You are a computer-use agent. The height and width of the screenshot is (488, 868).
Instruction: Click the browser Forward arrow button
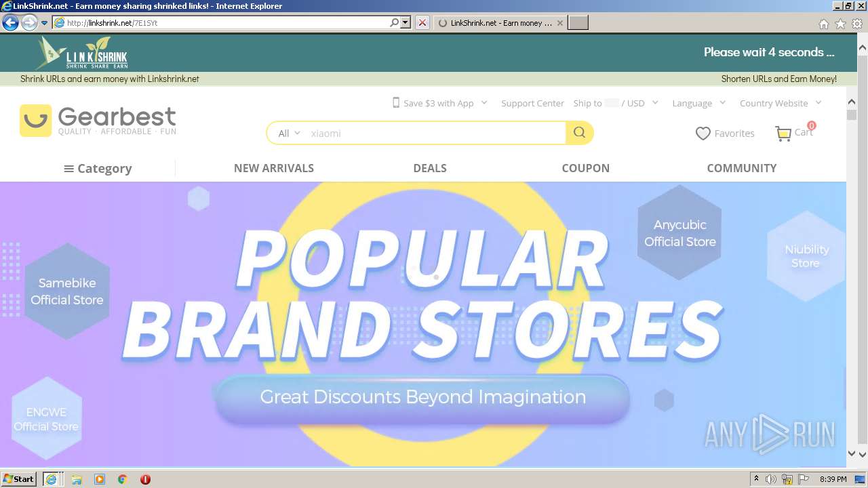click(x=29, y=22)
